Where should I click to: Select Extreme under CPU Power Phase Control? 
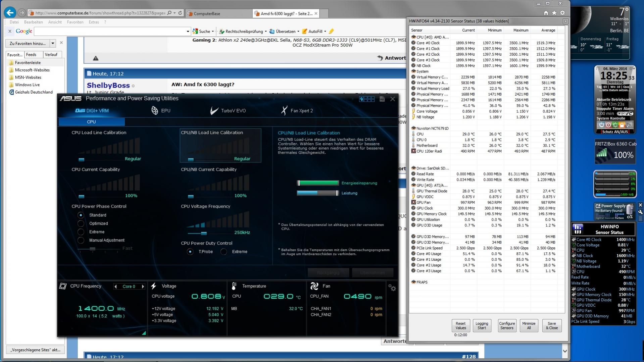tap(81, 232)
